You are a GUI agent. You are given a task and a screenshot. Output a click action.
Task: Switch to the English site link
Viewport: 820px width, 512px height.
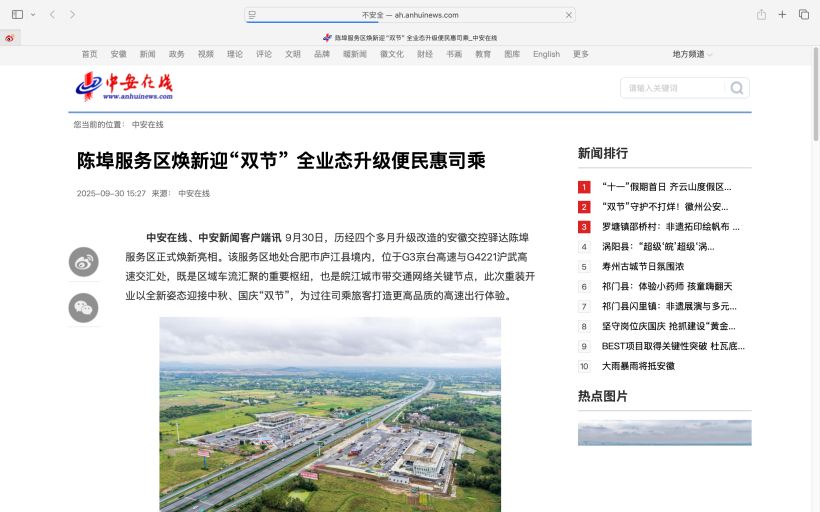coord(546,54)
